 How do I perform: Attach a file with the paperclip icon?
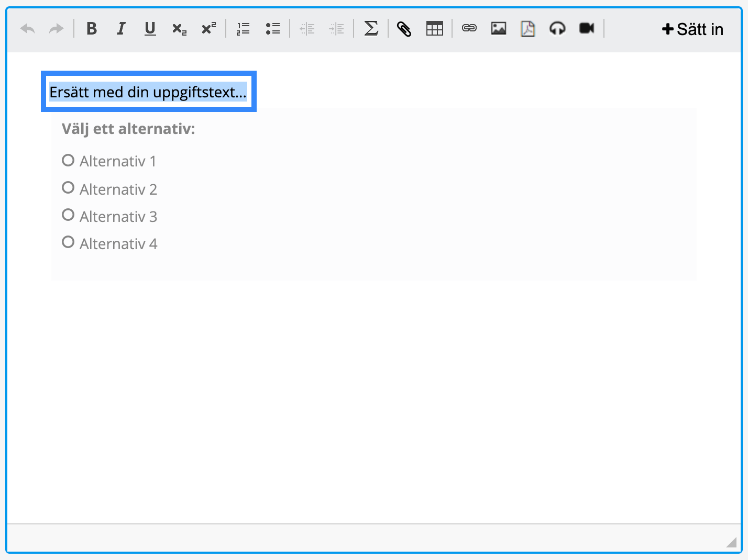(x=404, y=29)
